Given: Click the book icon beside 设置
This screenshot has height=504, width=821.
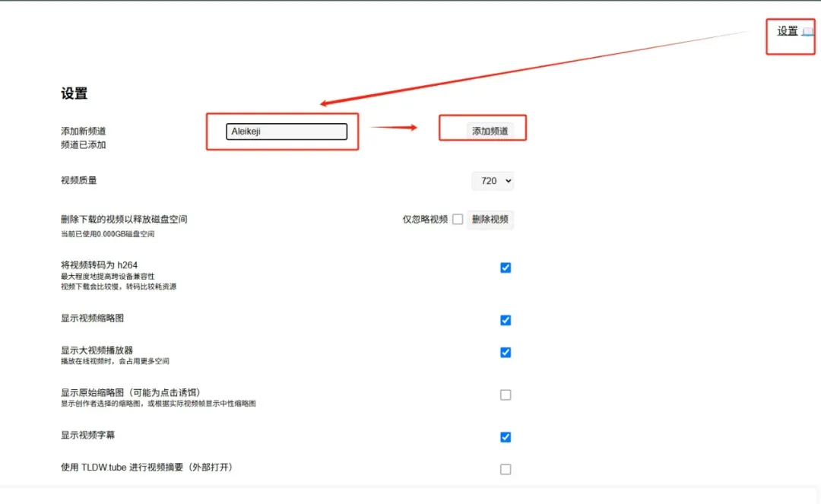Looking at the screenshot, I should [x=807, y=32].
